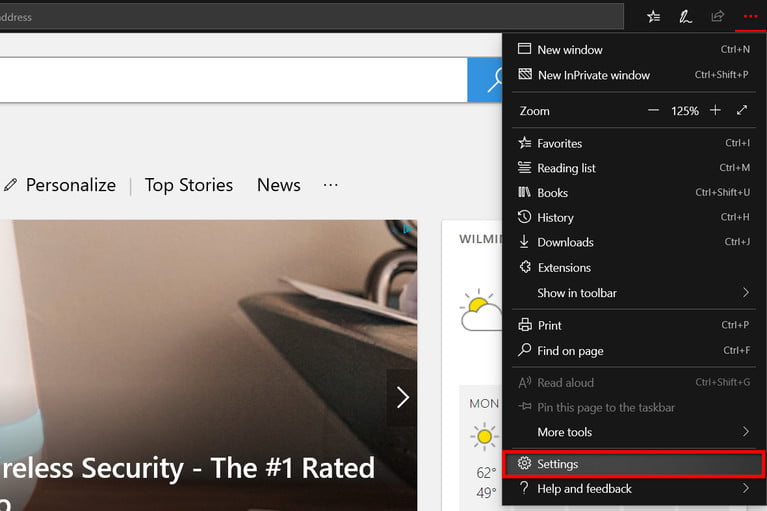
Task: Expand Help and feedback submenu arrow
Action: pyautogui.click(x=745, y=488)
